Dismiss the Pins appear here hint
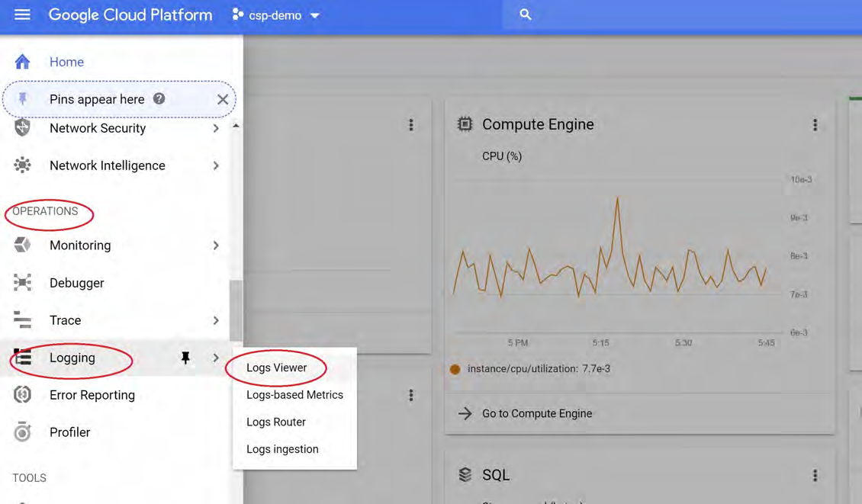This screenshot has width=862, height=504. (x=223, y=99)
